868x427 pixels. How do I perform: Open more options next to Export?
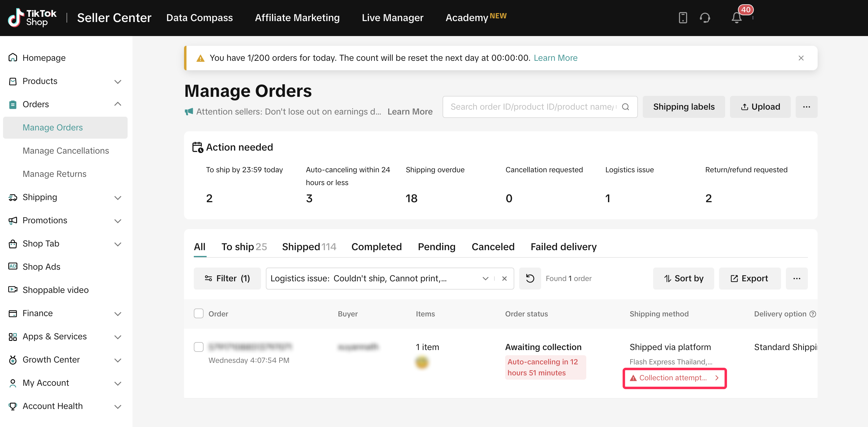(797, 278)
